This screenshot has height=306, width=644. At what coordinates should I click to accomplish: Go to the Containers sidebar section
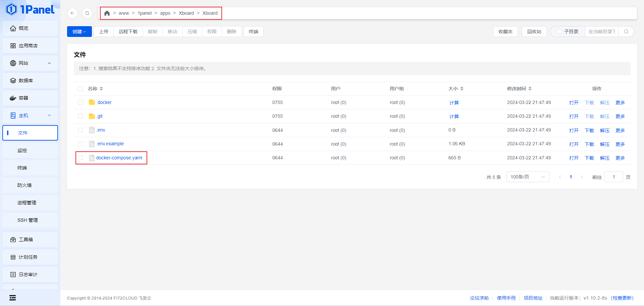(23, 98)
